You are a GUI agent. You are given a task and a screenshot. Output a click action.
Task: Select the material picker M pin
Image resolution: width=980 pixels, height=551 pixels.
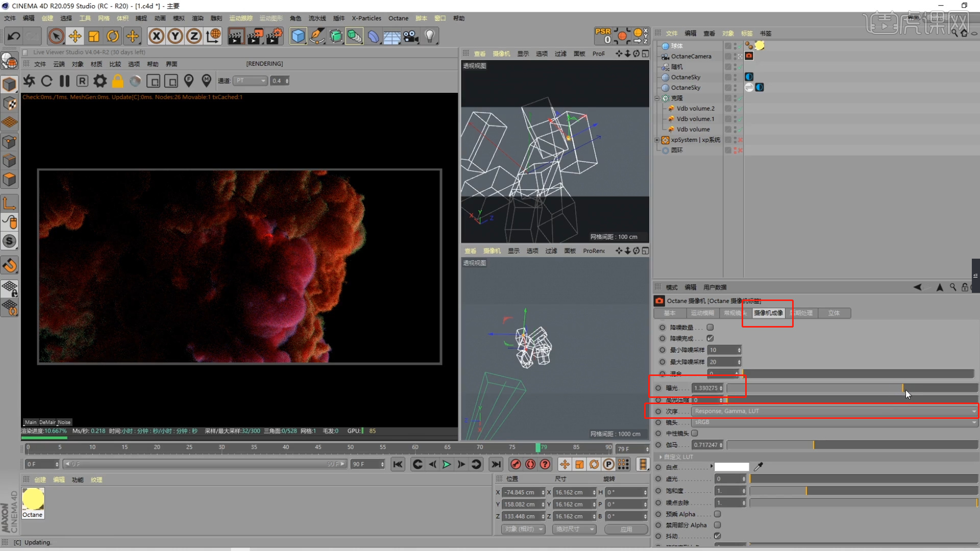point(207,81)
